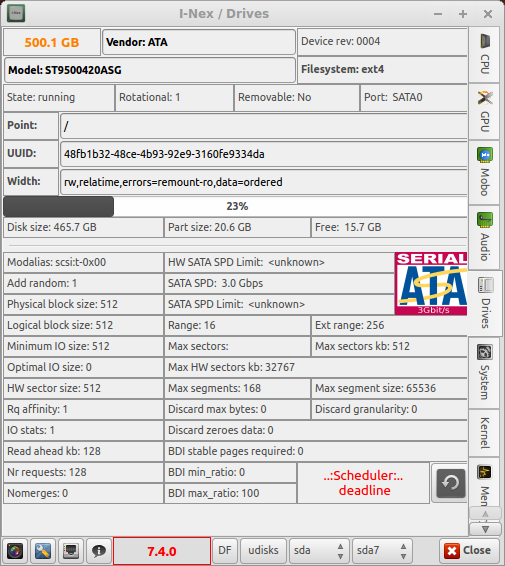Click the HW SATA SPD Limit label
This screenshot has width=505, height=566.
click(279, 262)
